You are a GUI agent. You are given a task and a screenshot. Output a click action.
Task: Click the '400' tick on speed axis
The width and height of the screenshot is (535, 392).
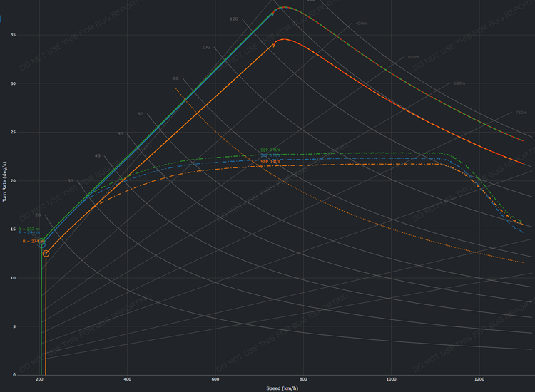pyautogui.click(x=127, y=379)
